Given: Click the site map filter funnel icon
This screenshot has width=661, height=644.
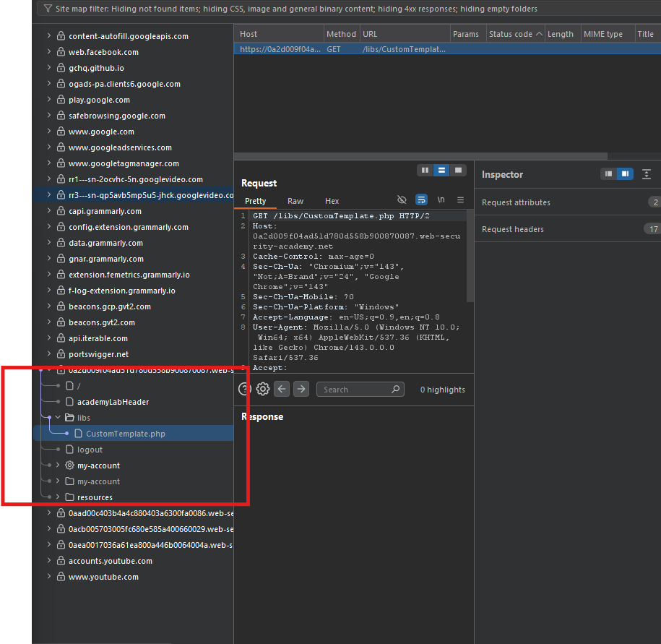Looking at the screenshot, I should [48, 9].
